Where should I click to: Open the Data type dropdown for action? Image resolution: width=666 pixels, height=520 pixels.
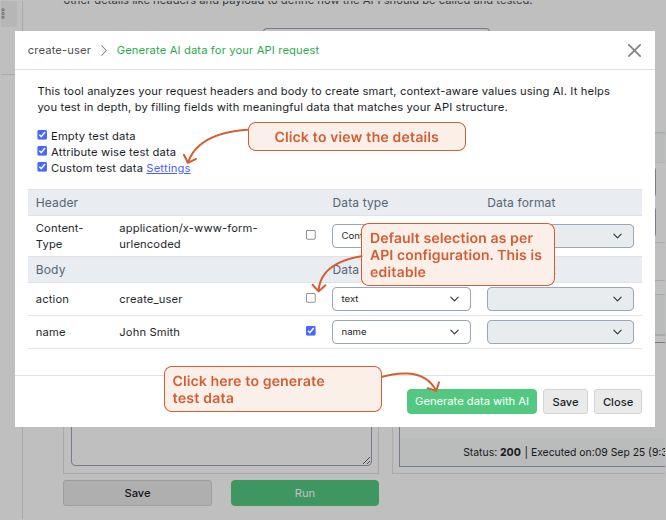coord(401,299)
